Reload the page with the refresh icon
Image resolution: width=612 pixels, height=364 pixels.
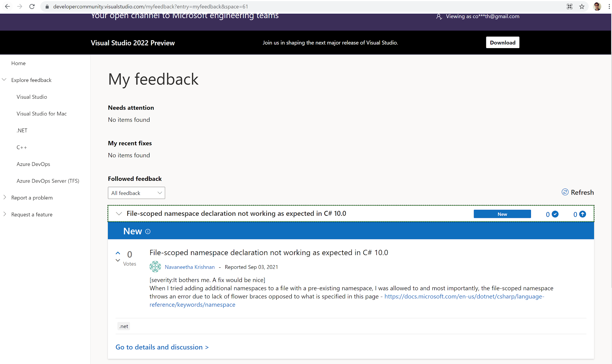click(32, 6)
